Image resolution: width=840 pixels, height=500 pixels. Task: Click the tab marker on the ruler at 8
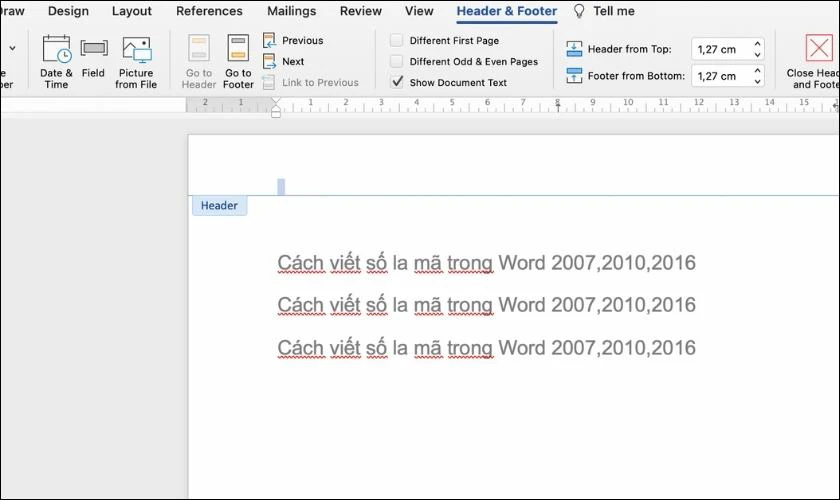pyautogui.click(x=558, y=107)
